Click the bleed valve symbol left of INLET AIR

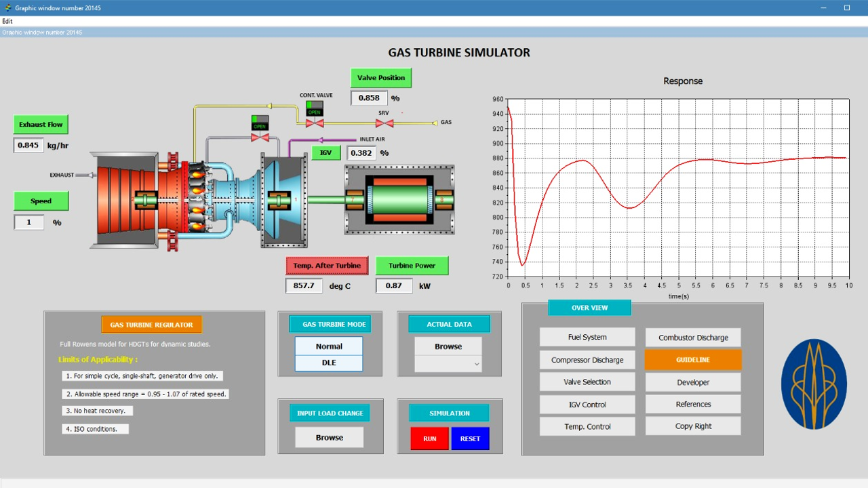(x=260, y=138)
